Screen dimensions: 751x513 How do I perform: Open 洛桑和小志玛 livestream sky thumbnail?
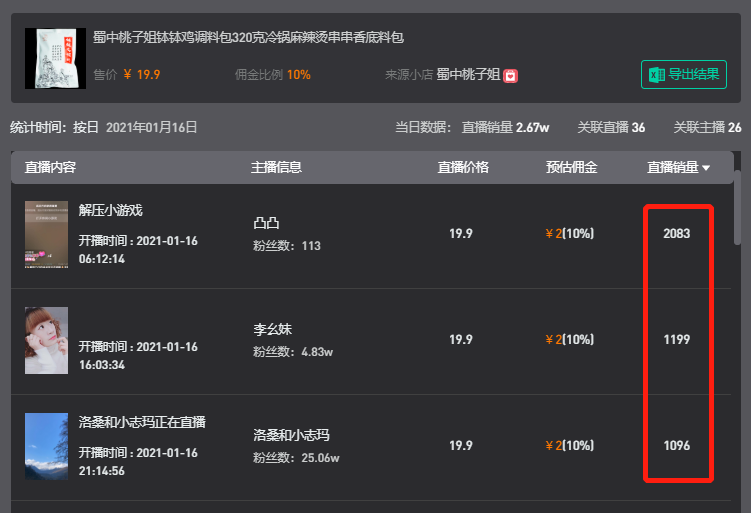[46, 446]
